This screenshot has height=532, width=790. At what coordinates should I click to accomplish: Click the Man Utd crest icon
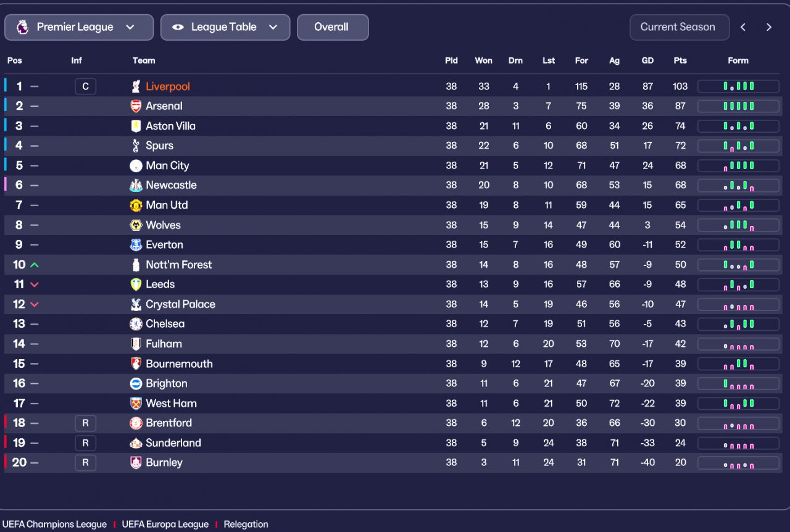pos(136,205)
